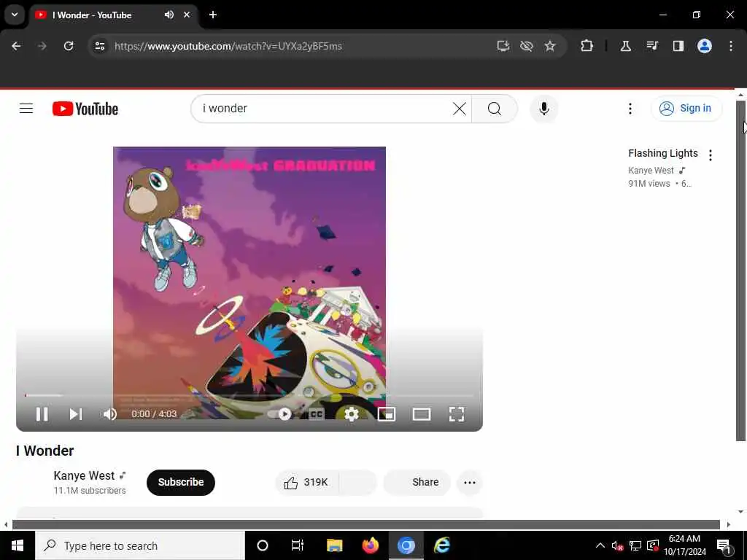The width and height of the screenshot is (747, 560).
Task: Open Kanye West channel below video title
Action: coord(84,475)
